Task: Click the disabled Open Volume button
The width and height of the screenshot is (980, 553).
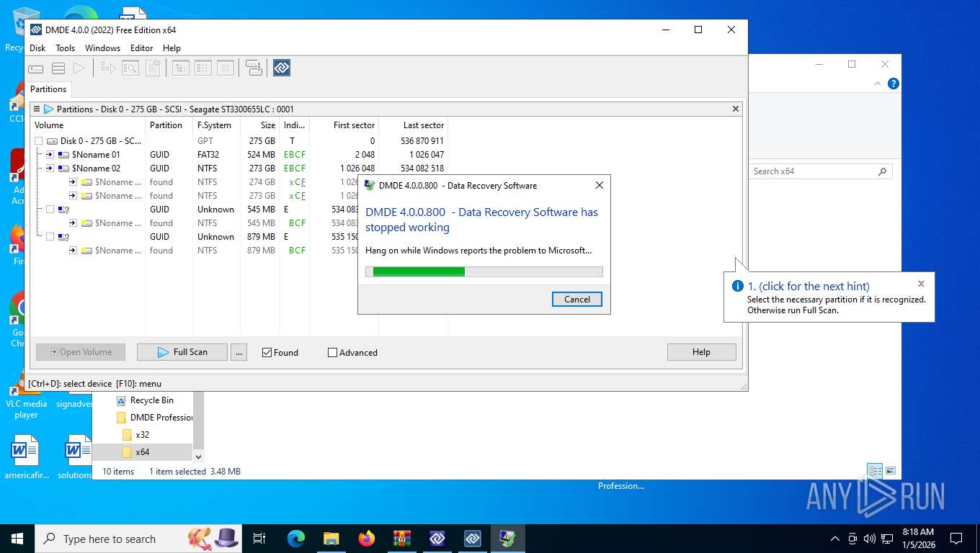Action: point(81,352)
